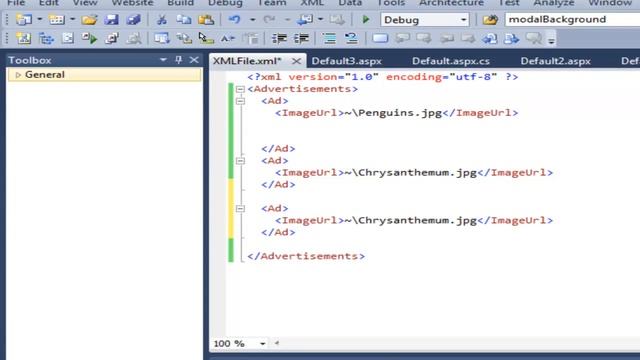This screenshot has width=640, height=360.
Task: Open the XML menu
Action: (x=312, y=3)
